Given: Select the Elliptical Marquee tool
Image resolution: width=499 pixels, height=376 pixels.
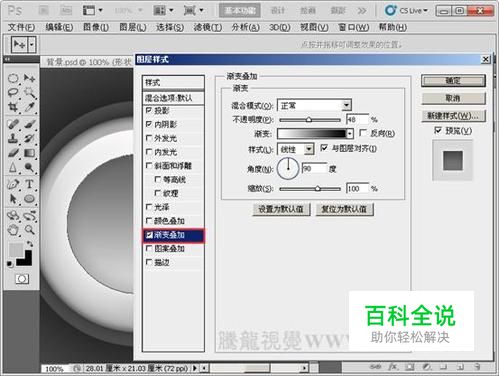Looking at the screenshot, I should 13,78.
